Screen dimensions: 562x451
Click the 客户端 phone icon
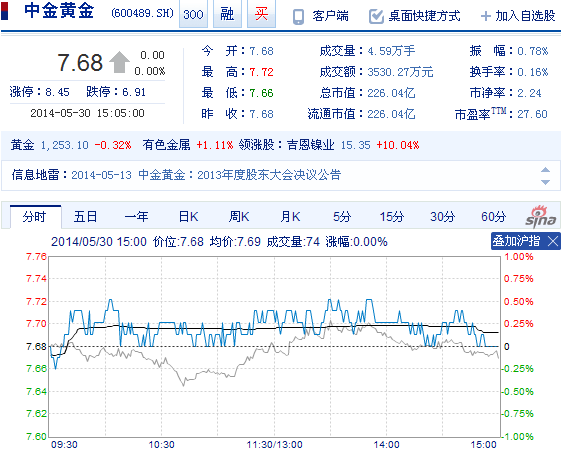pyautogui.click(x=298, y=16)
